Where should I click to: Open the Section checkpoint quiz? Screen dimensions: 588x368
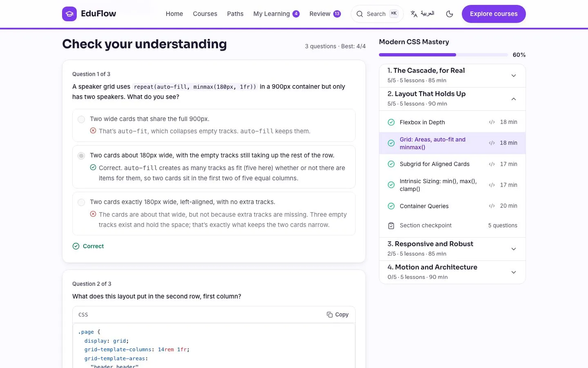coord(452,226)
